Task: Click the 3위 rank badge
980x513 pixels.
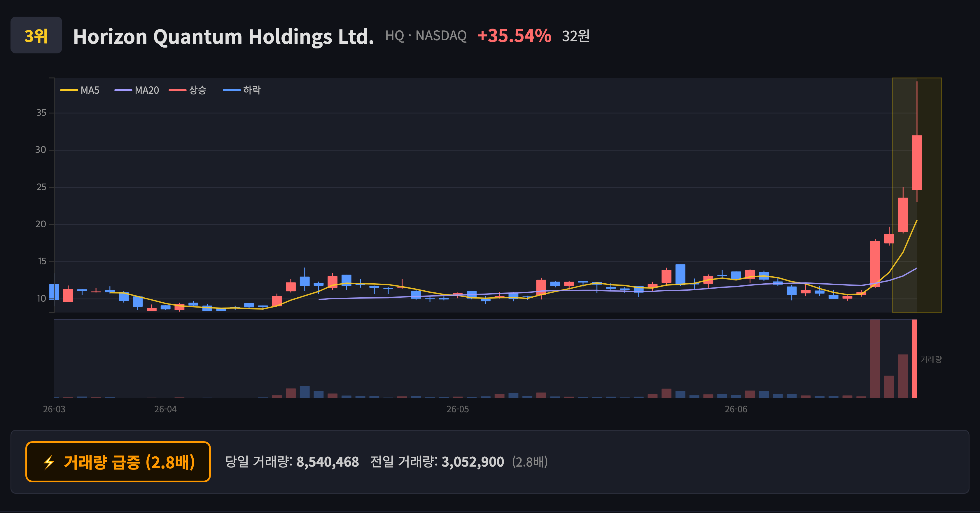Action: [36, 35]
